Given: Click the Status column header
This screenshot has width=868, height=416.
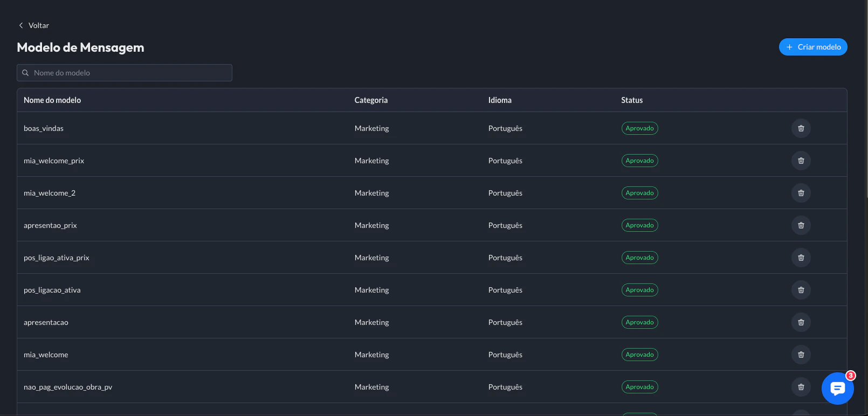Looking at the screenshot, I should [632, 100].
